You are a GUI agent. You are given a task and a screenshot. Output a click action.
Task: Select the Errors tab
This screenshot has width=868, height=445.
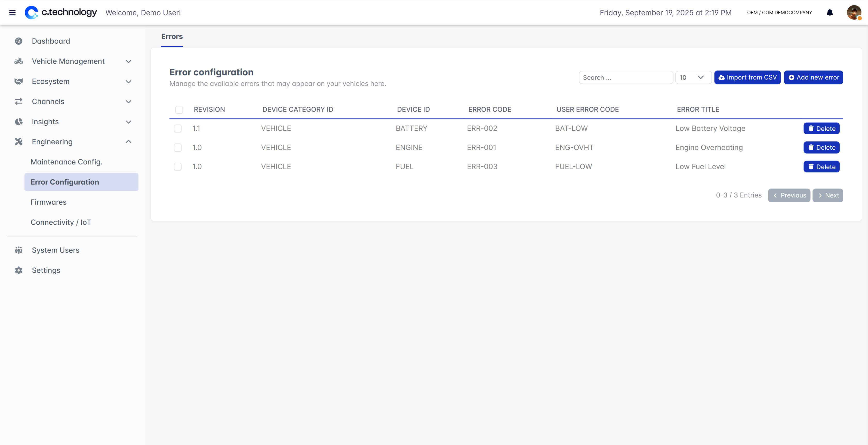pyautogui.click(x=172, y=36)
